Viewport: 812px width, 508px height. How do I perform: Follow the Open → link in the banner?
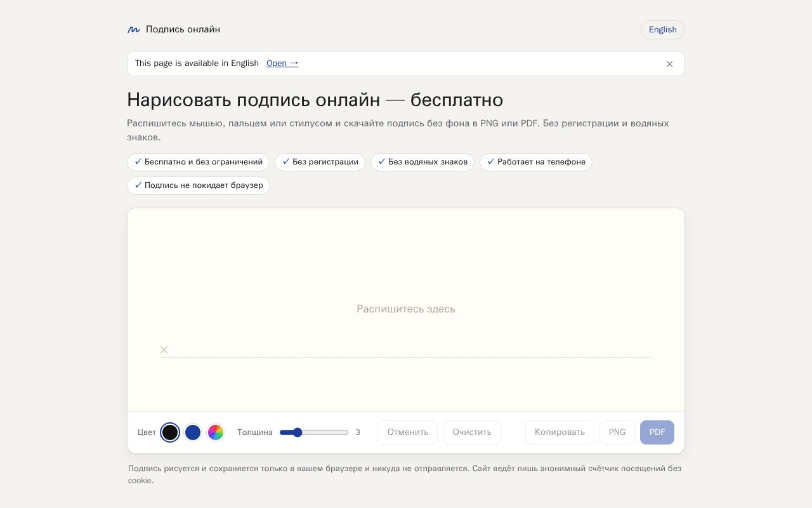click(x=282, y=63)
